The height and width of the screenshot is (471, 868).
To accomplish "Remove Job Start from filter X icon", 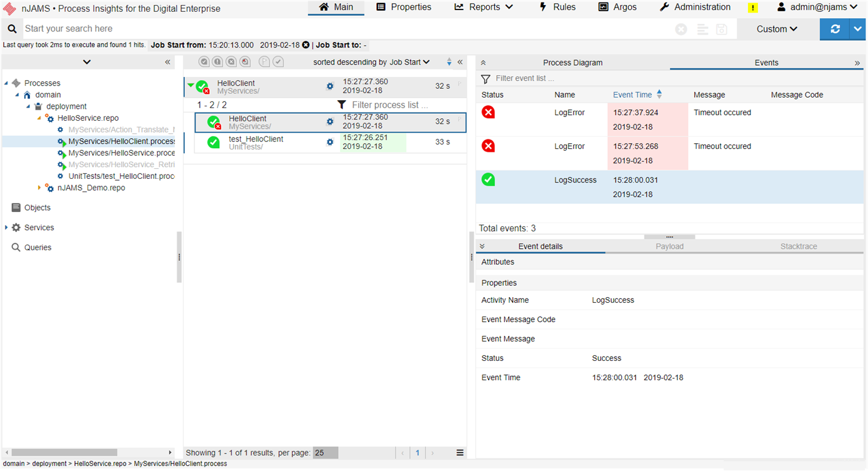I will coord(306,45).
